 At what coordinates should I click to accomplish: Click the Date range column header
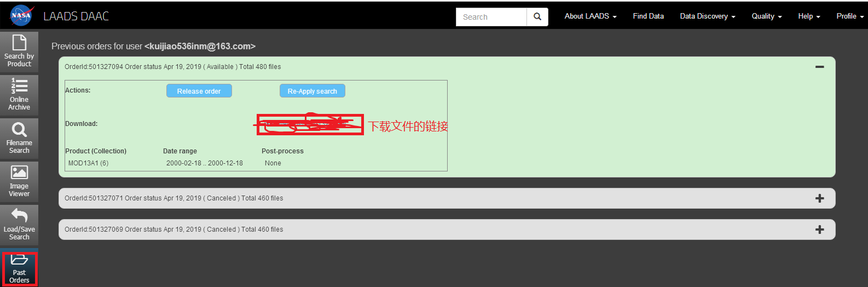[x=180, y=151]
